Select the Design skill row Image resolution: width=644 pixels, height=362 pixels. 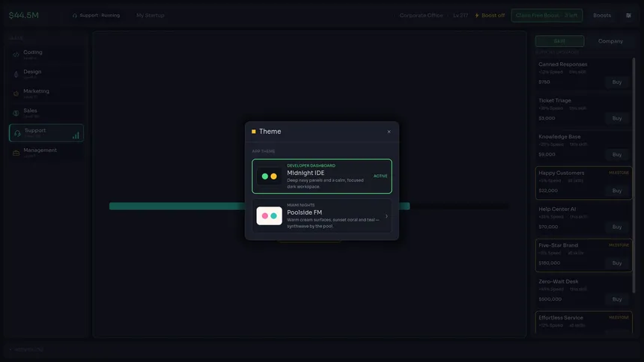pyautogui.click(x=46, y=74)
